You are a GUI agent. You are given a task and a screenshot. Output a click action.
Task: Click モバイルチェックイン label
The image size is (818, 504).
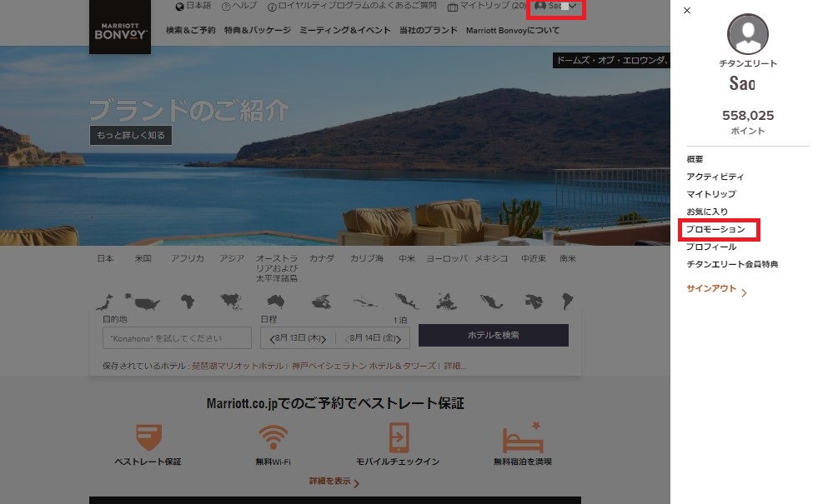click(x=398, y=462)
